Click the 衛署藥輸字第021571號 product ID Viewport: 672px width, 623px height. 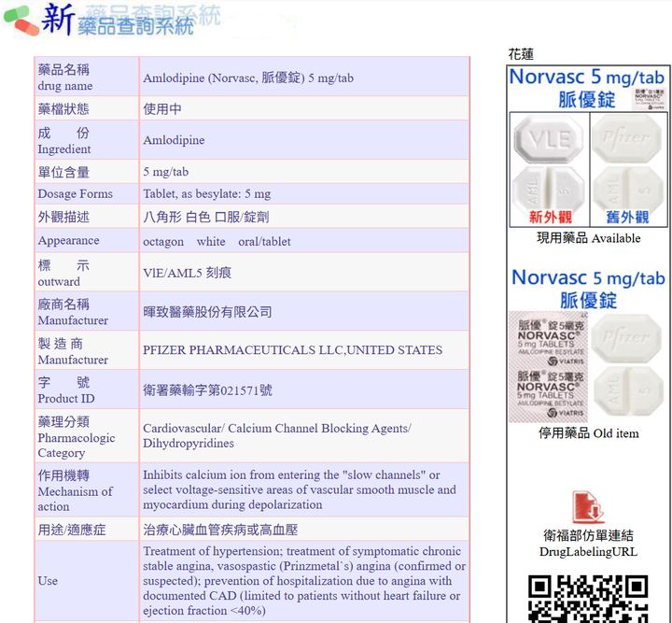coord(207,389)
